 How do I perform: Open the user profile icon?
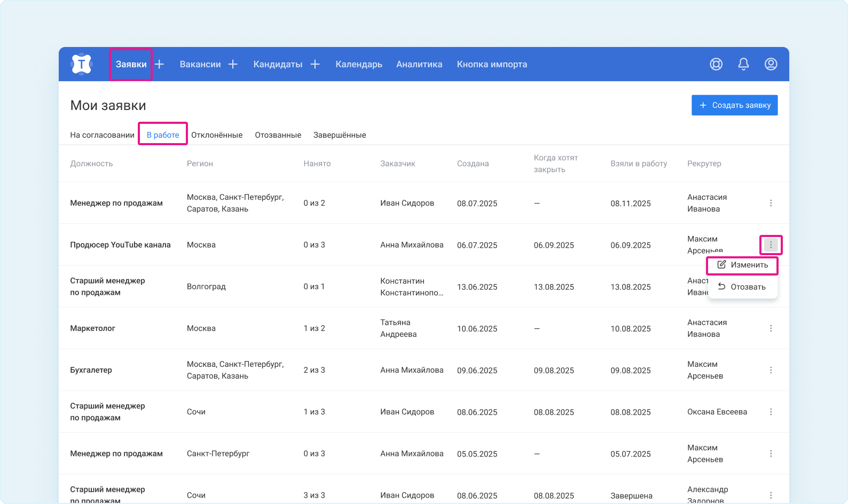[x=771, y=64]
